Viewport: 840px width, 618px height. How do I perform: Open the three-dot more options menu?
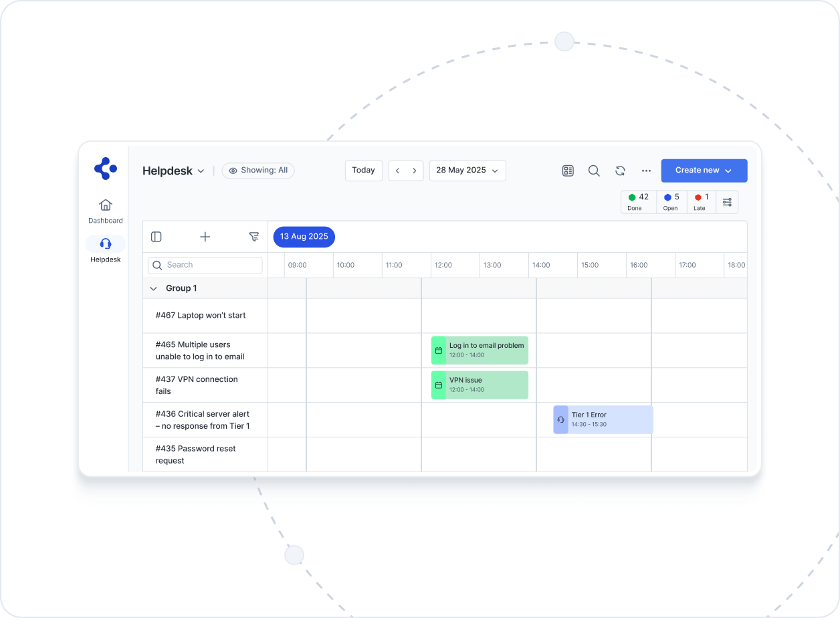(646, 171)
